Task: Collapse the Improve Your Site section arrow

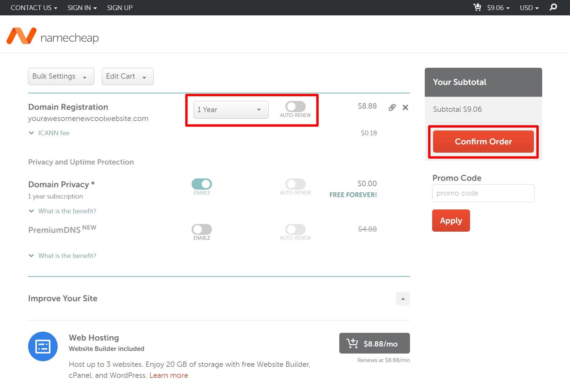Action: [x=403, y=299]
